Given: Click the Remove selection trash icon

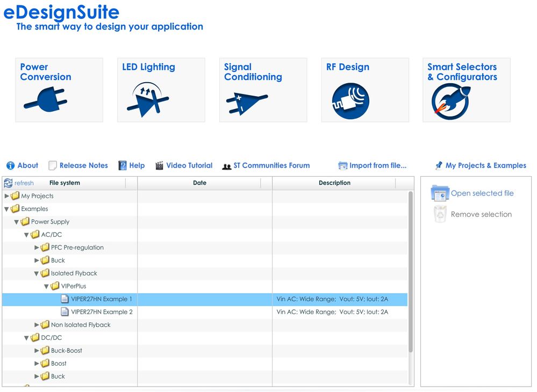Looking at the screenshot, I should [440, 214].
